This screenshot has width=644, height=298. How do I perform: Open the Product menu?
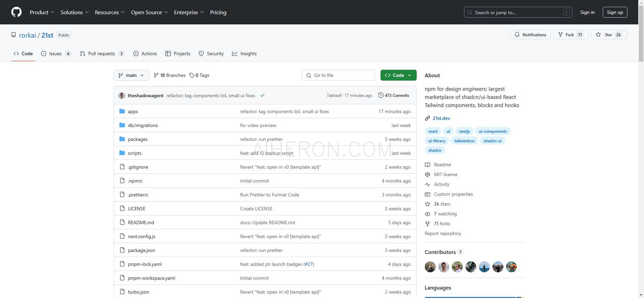tap(42, 12)
